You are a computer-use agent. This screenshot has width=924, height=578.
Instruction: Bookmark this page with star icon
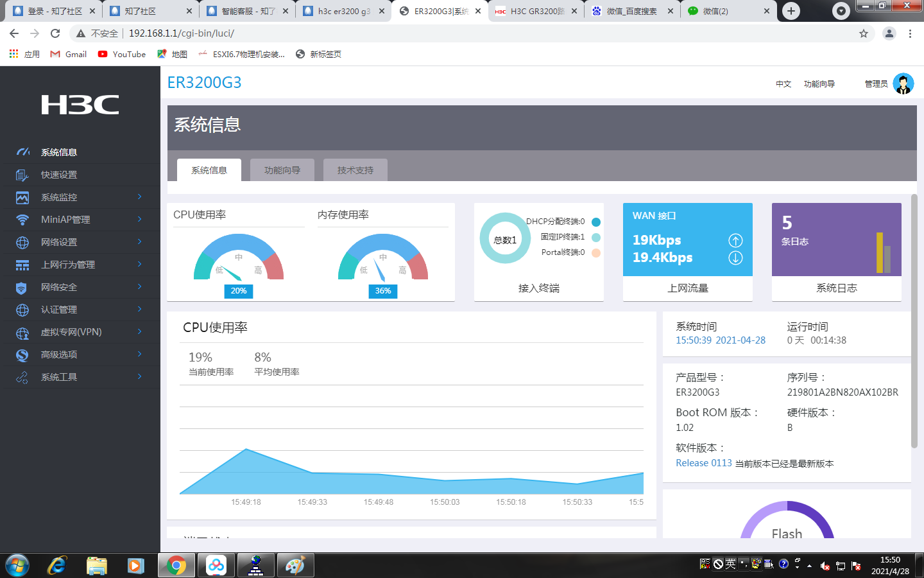tap(864, 33)
